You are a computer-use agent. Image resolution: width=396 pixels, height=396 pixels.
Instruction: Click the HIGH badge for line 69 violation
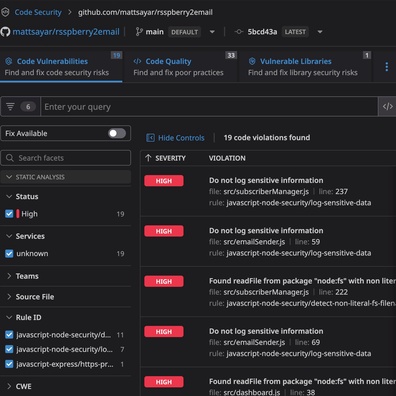point(164,332)
